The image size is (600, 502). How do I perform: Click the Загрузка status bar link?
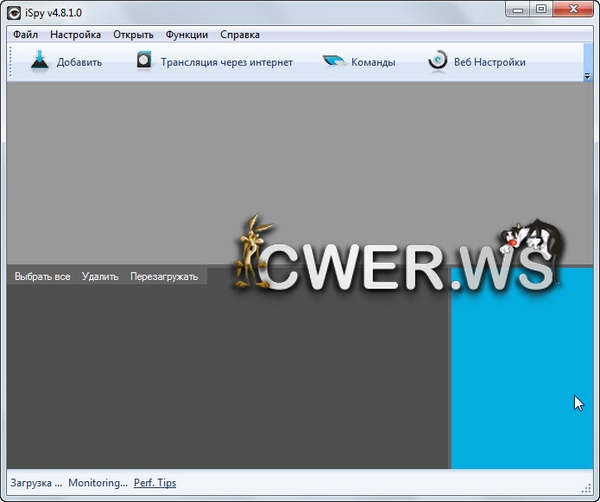pyautogui.click(x=37, y=483)
